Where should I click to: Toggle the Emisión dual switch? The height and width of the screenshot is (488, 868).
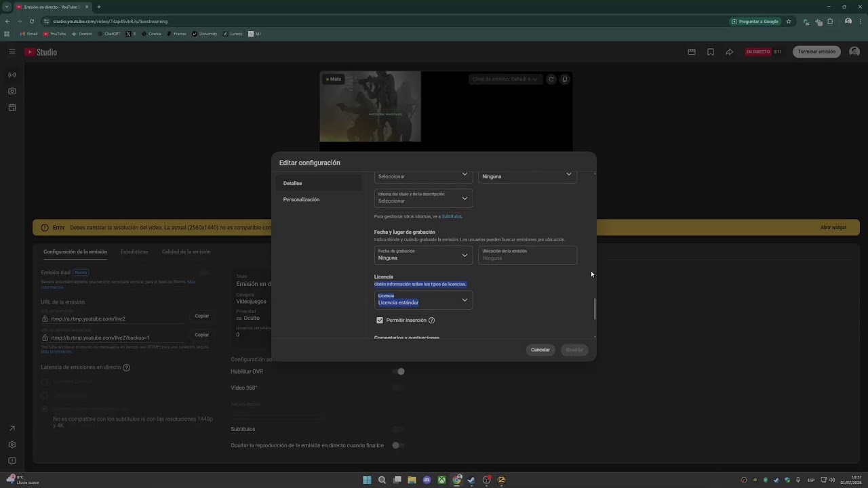[x=203, y=272]
